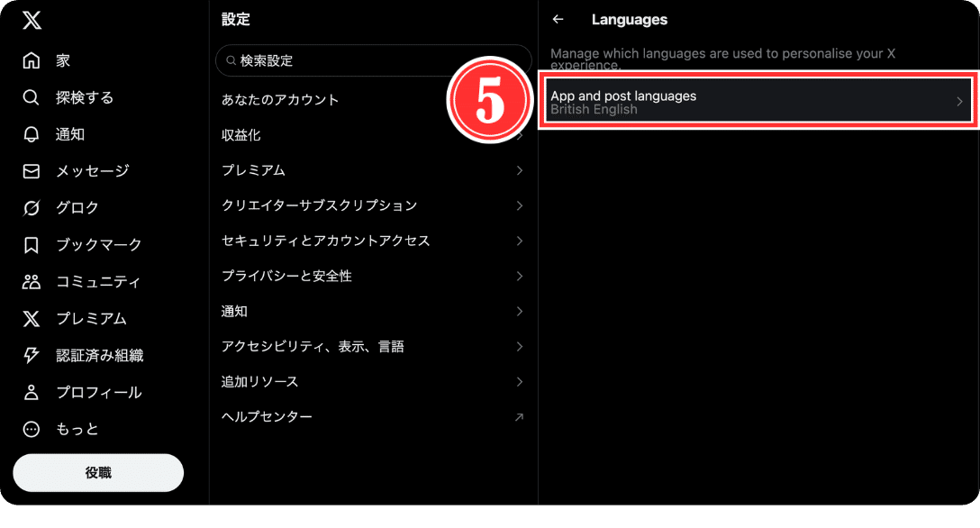The width and height of the screenshot is (980, 528).
Task: Open コミュニティ via the people icon
Action: pyautogui.click(x=31, y=281)
